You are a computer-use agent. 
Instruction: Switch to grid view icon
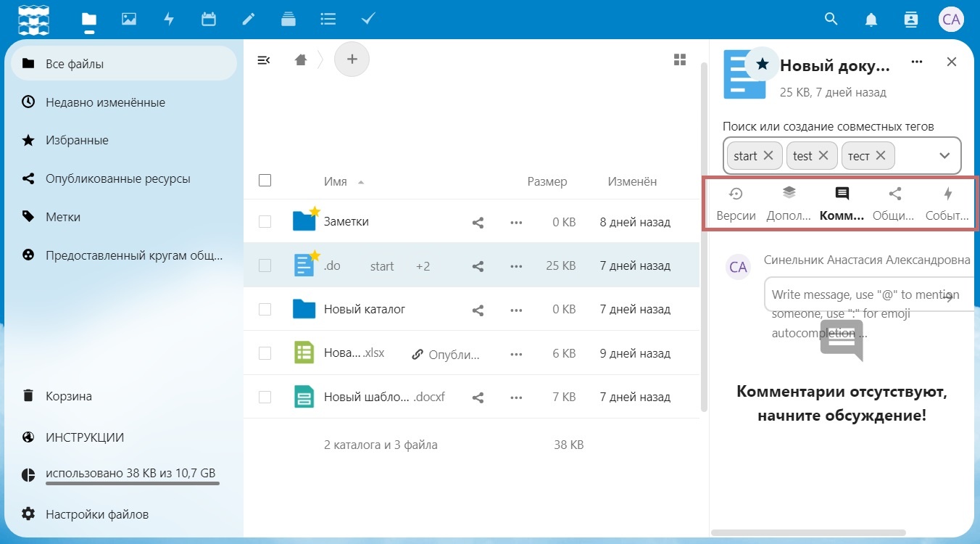coord(680,59)
